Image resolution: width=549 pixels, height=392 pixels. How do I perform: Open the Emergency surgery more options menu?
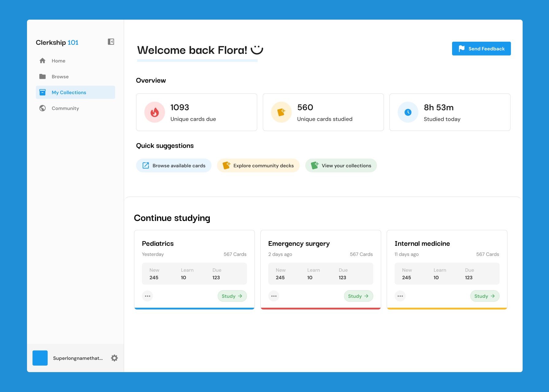click(x=274, y=296)
